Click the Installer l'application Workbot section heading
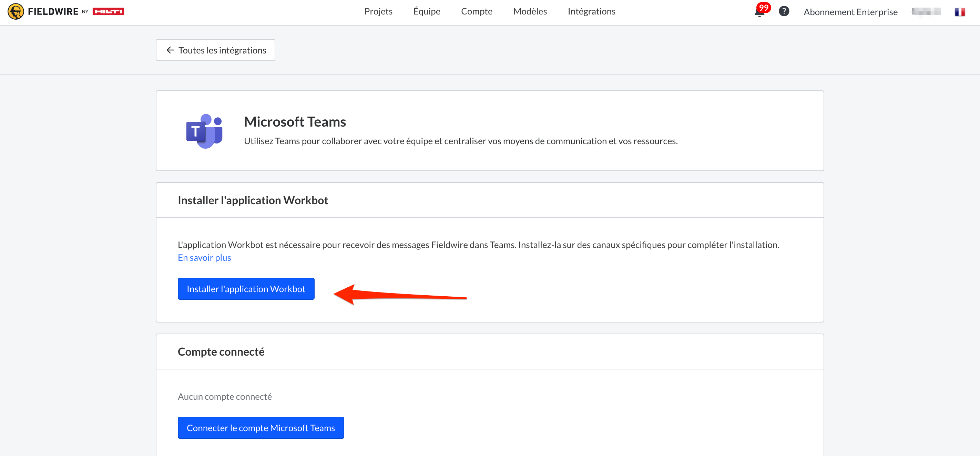 pos(253,200)
